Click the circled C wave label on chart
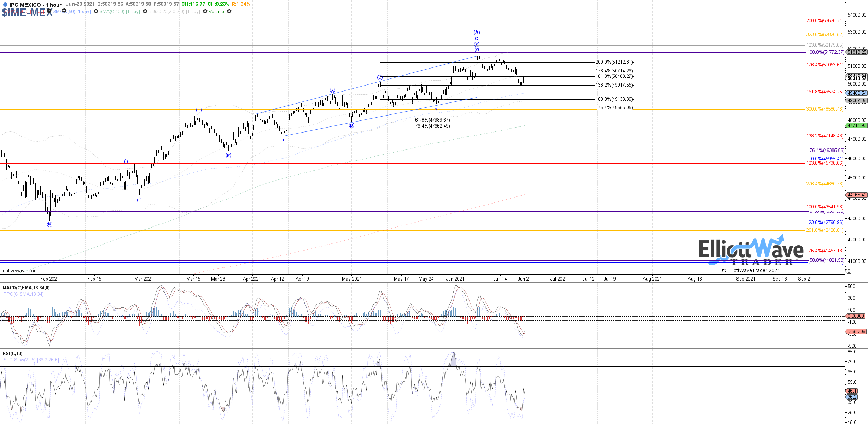The width and height of the screenshot is (868, 424). [380, 78]
